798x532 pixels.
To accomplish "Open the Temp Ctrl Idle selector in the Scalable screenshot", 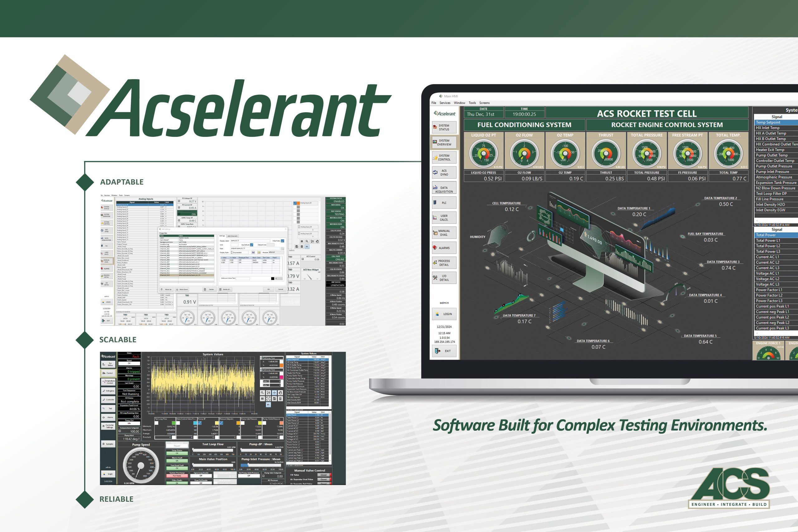I will [129, 424].
